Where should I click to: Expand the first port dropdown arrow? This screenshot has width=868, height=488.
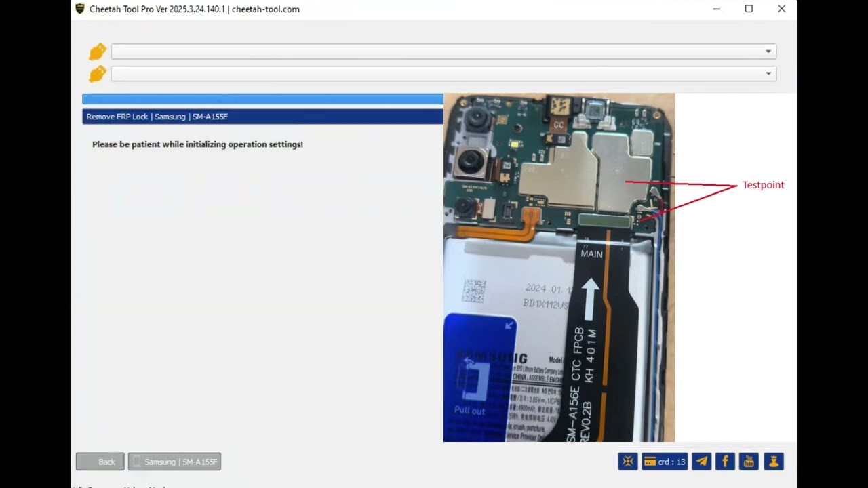[768, 52]
